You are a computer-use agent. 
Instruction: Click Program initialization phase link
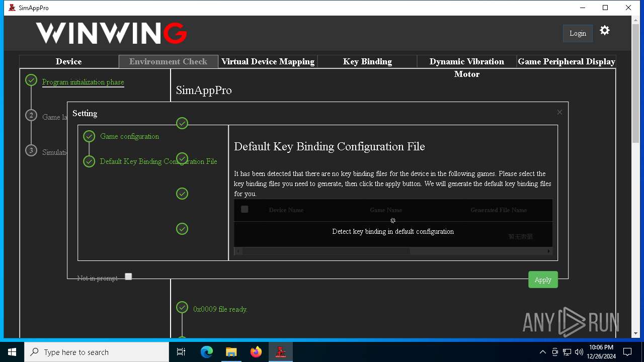click(x=83, y=82)
